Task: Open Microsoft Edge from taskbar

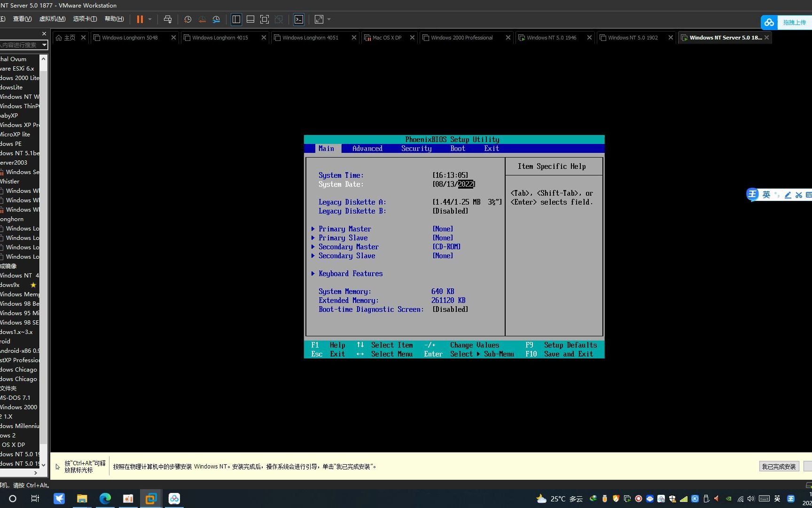Action: click(x=105, y=499)
